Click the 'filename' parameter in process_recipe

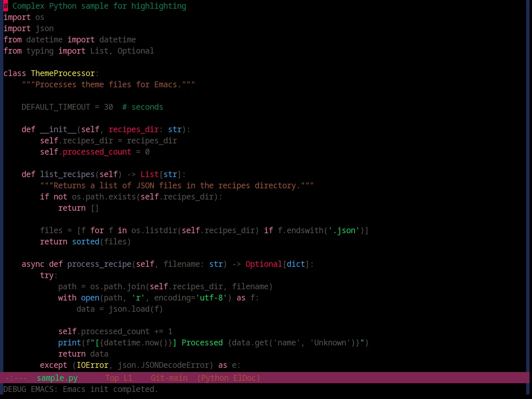click(182, 264)
